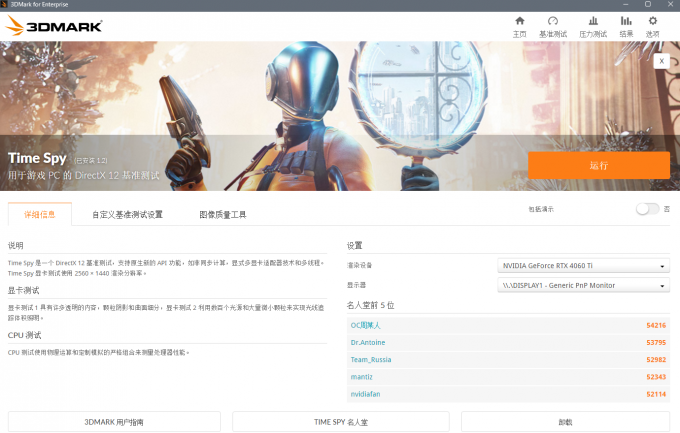Click the 3DMark logo
This screenshot has height=433, width=680.
pyautogui.click(x=54, y=26)
